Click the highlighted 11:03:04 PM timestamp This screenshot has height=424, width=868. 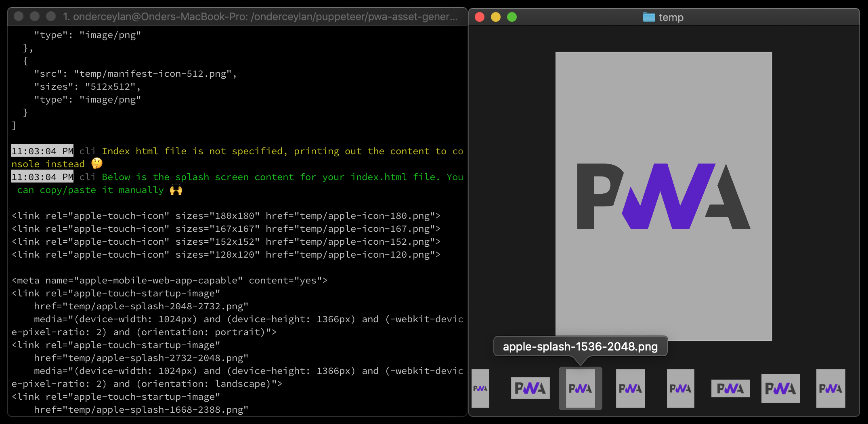tap(42, 151)
